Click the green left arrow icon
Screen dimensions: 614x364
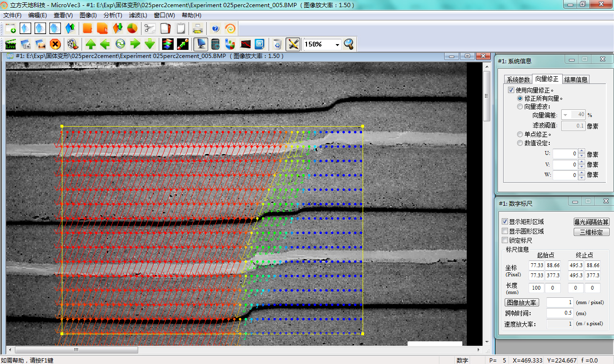click(x=105, y=44)
